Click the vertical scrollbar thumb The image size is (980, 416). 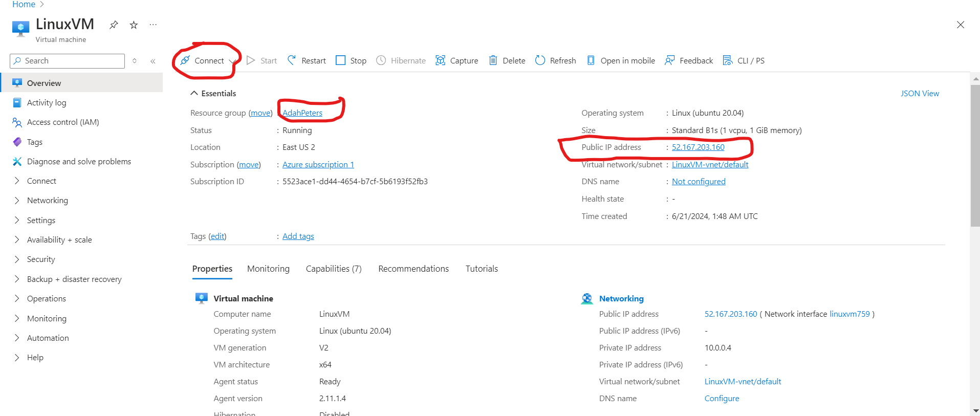975,155
